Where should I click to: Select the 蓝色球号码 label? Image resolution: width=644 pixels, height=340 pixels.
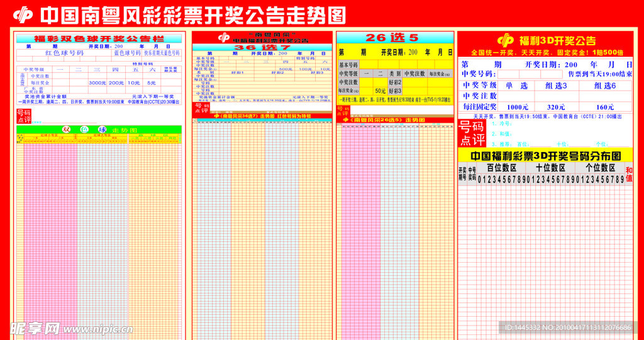tap(127, 53)
